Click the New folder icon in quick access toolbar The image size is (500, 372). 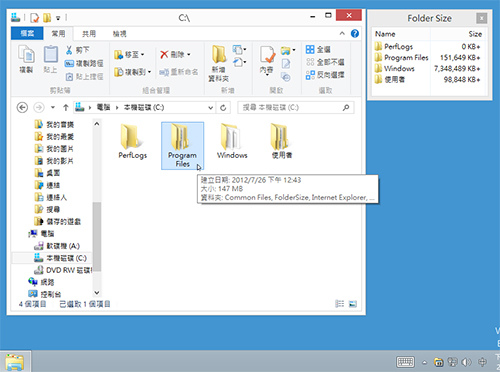click(47, 18)
